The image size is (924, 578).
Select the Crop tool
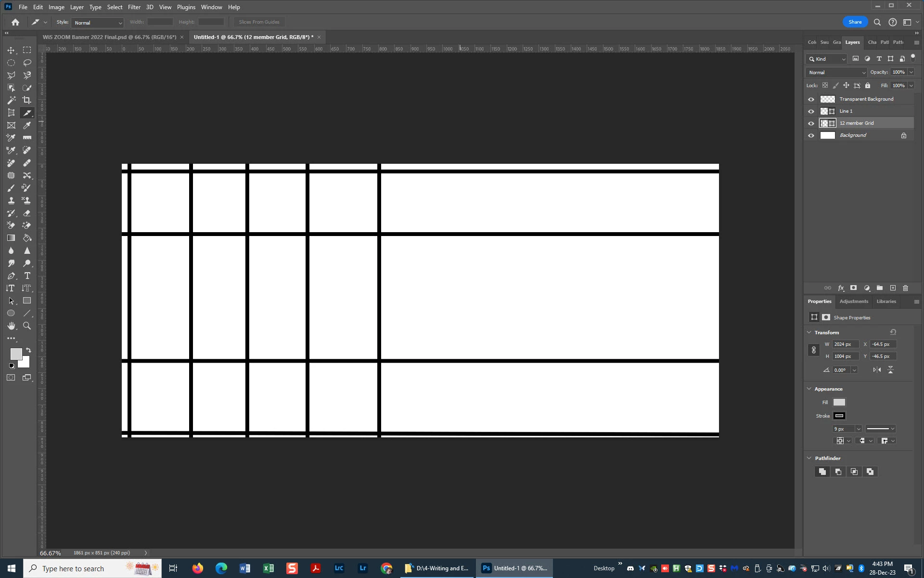(x=27, y=100)
